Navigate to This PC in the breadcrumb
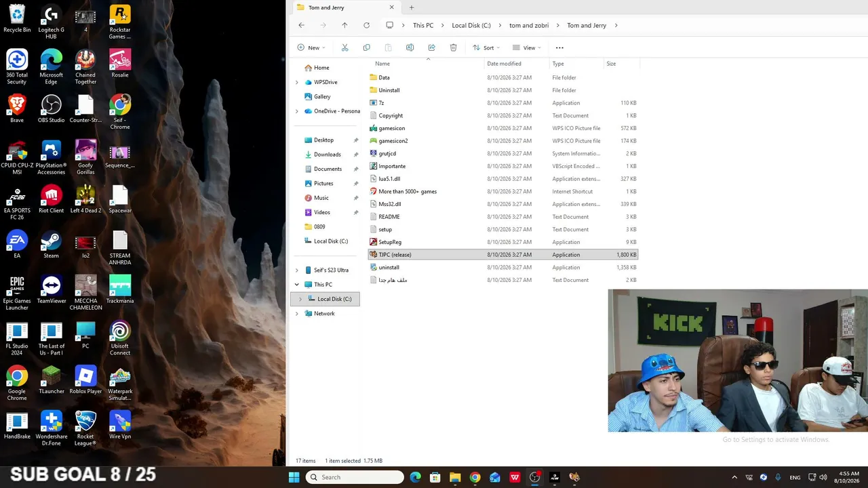This screenshot has height=488, width=868. point(423,25)
